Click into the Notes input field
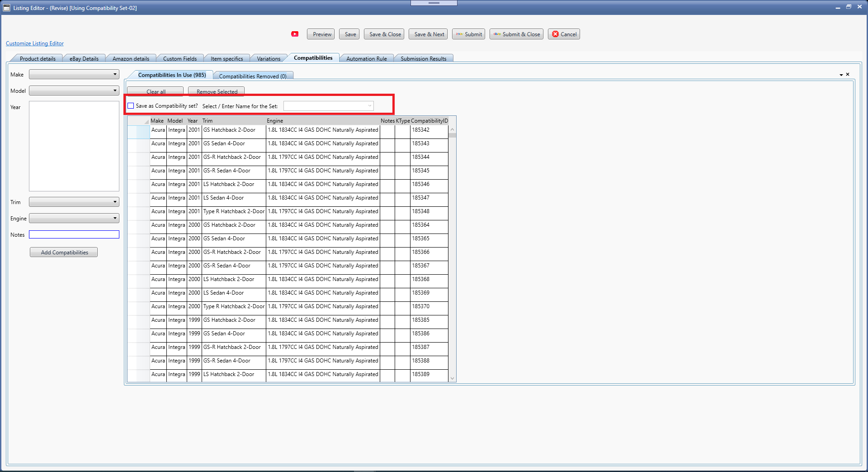868x472 pixels. [74, 234]
